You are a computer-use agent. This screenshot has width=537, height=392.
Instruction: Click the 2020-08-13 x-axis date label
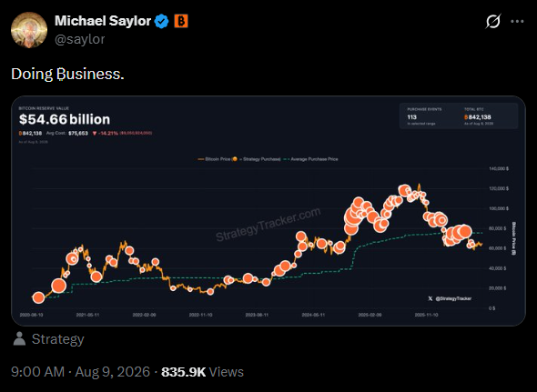[x=32, y=315]
